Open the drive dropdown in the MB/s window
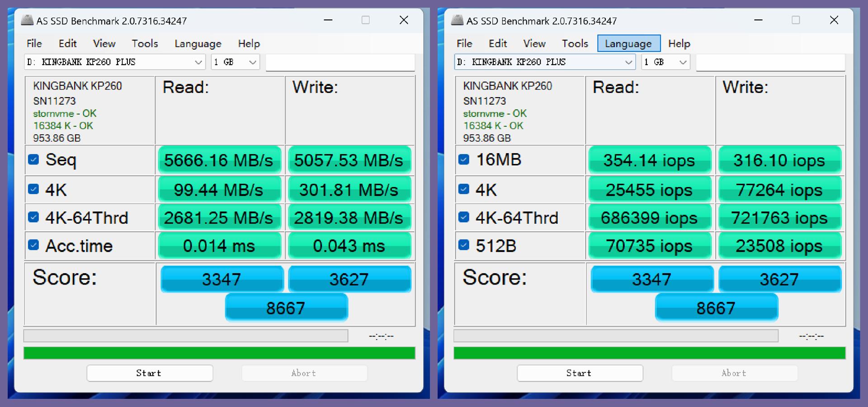The image size is (868, 407). point(115,62)
